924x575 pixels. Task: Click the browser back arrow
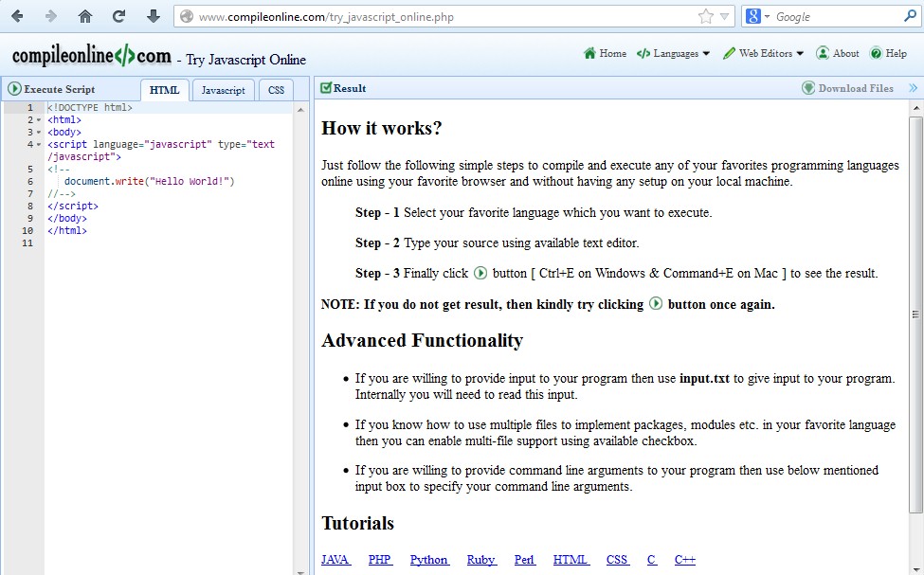point(17,16)
